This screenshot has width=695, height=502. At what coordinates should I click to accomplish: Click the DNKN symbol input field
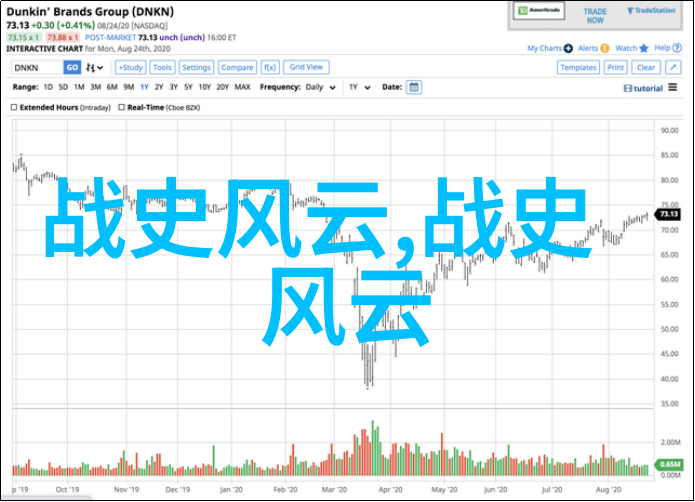(36, 67)
